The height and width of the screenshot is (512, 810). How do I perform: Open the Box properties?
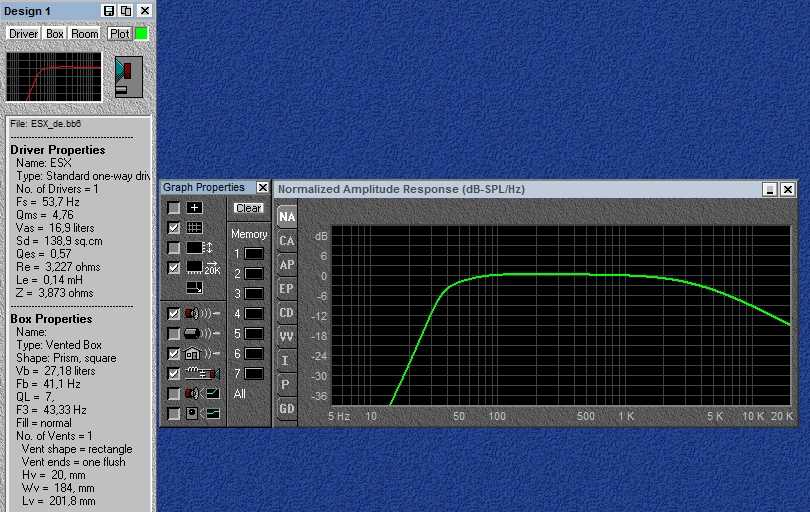55,34
